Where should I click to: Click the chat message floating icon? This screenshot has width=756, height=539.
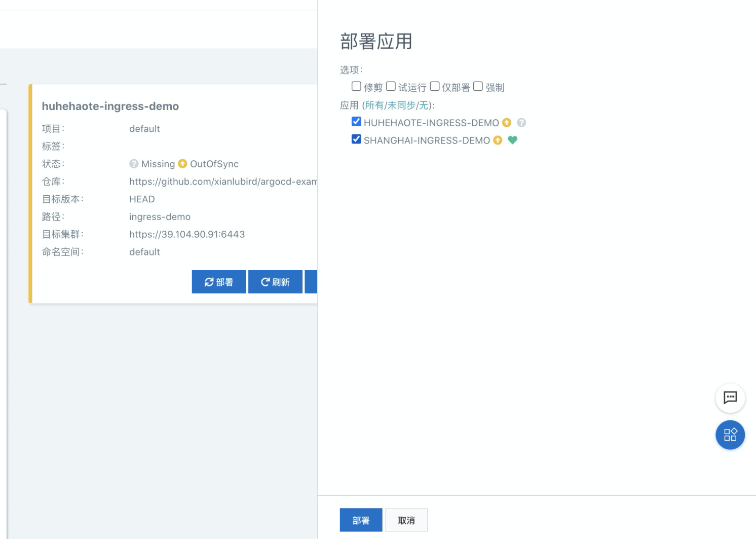[730, 398]
